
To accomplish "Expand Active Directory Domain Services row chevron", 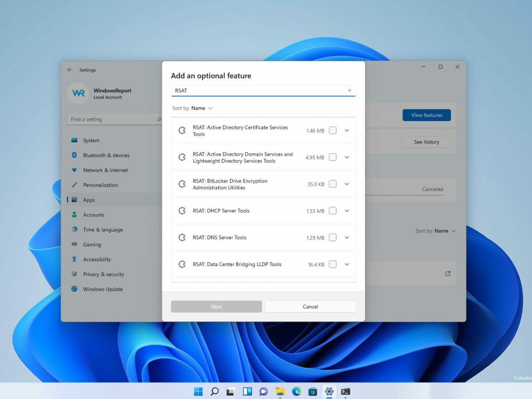I will point(347,157).
